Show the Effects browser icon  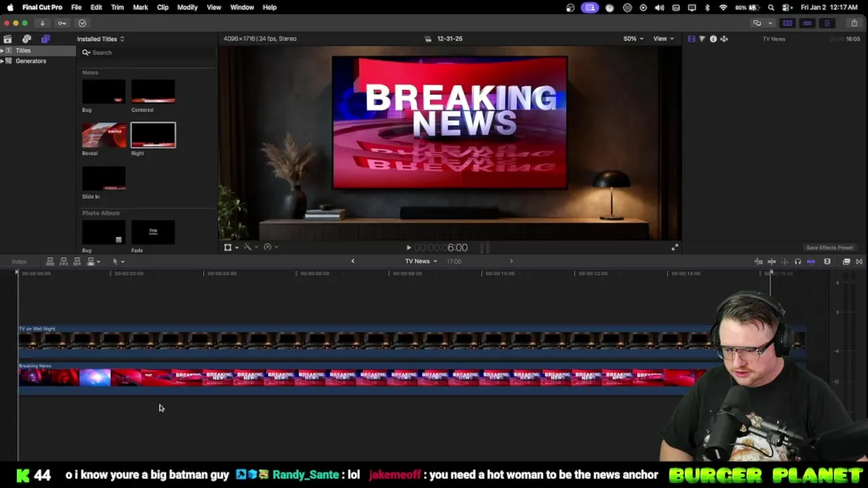click(846, 262)
